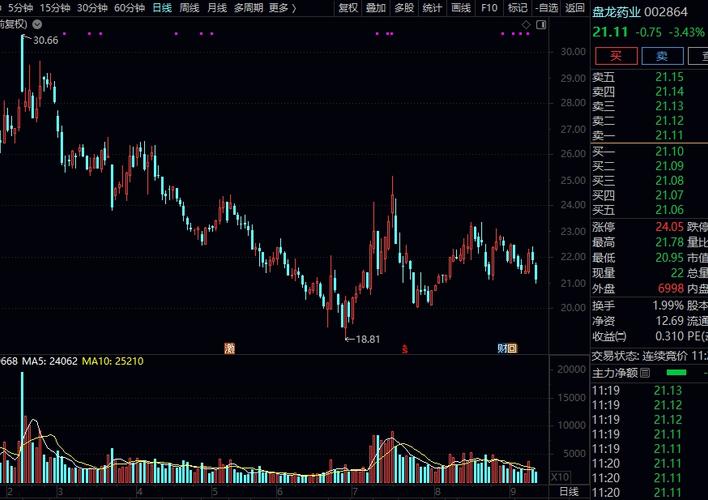Select the 60分钟 period tab

click(x=129, y=8)
